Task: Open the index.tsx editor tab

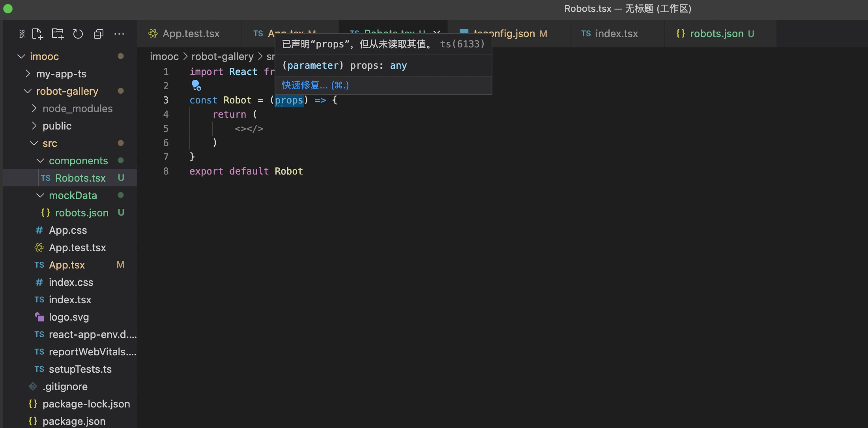Action: (x=616, y=34)
